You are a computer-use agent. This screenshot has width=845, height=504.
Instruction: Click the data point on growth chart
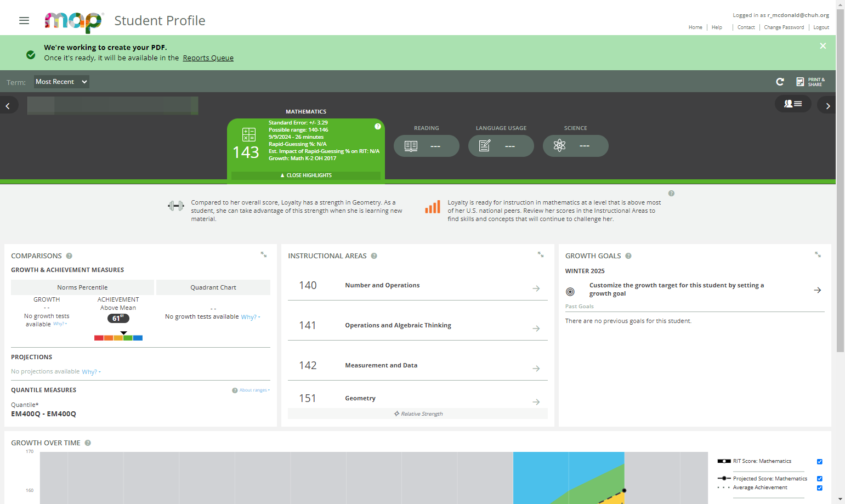(x=624, y=490)
